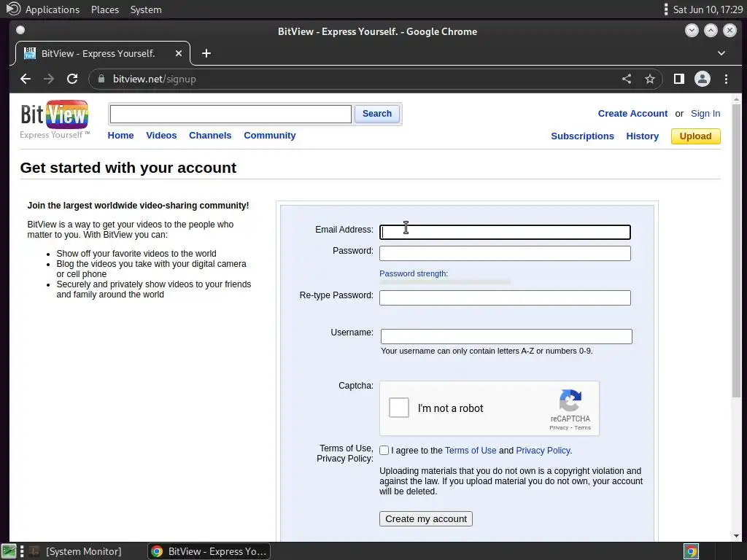The height and width of the screenshot is (560, 747).
Task: Click the Sign In link
Action: (x=705, y=113)
